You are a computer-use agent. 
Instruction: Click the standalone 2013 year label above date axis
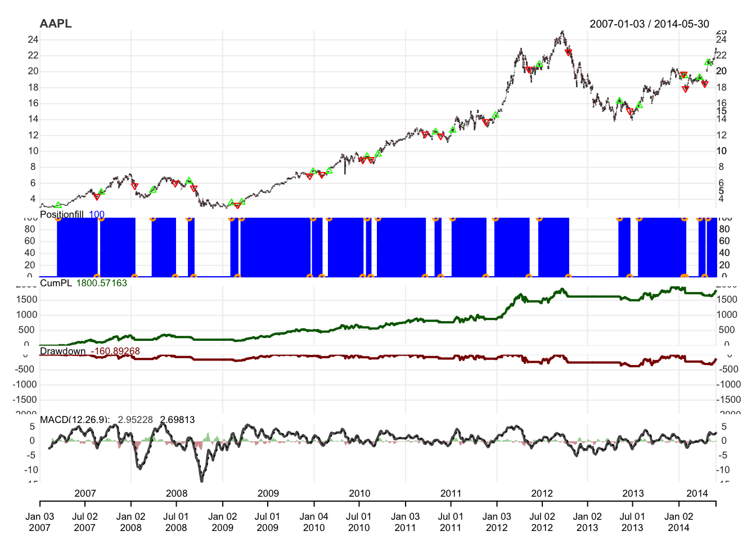point(633,493)
